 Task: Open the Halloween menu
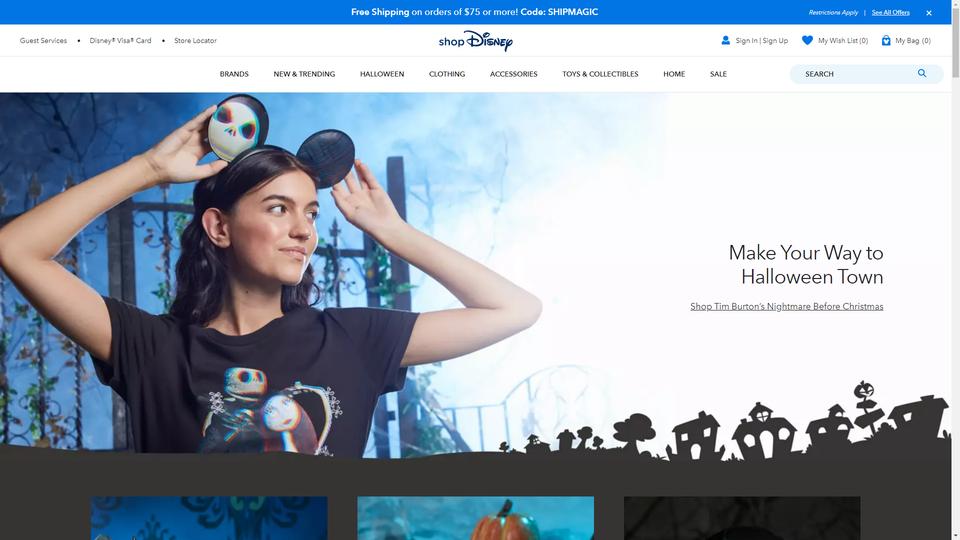(382, 74)
